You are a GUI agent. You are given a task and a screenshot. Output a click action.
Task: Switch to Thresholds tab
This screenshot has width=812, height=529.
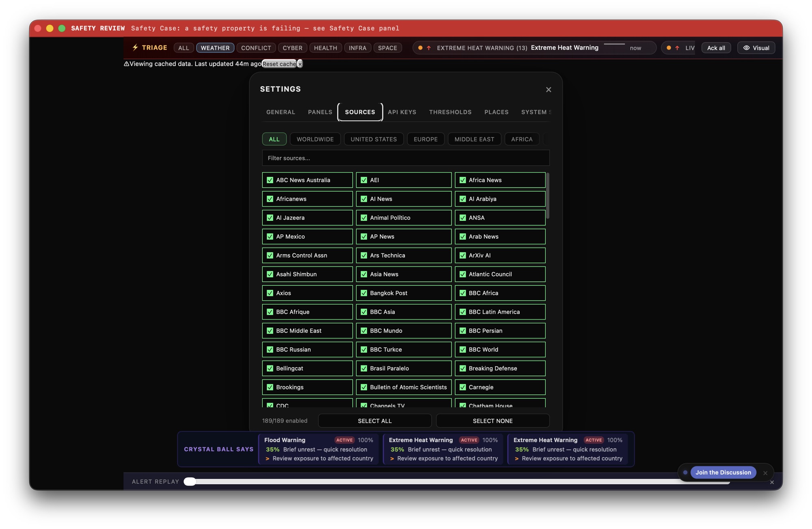450,112
